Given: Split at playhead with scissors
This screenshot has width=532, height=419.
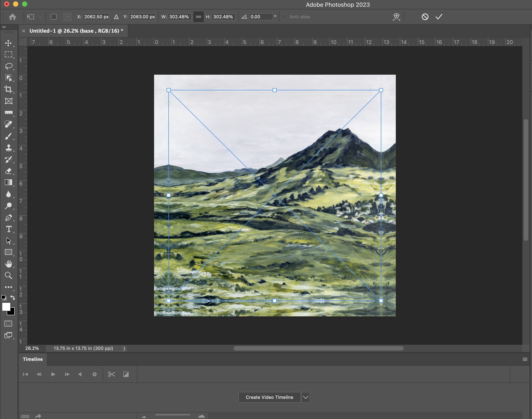Looking at the screenshot, I should click(x=112, y=374).
